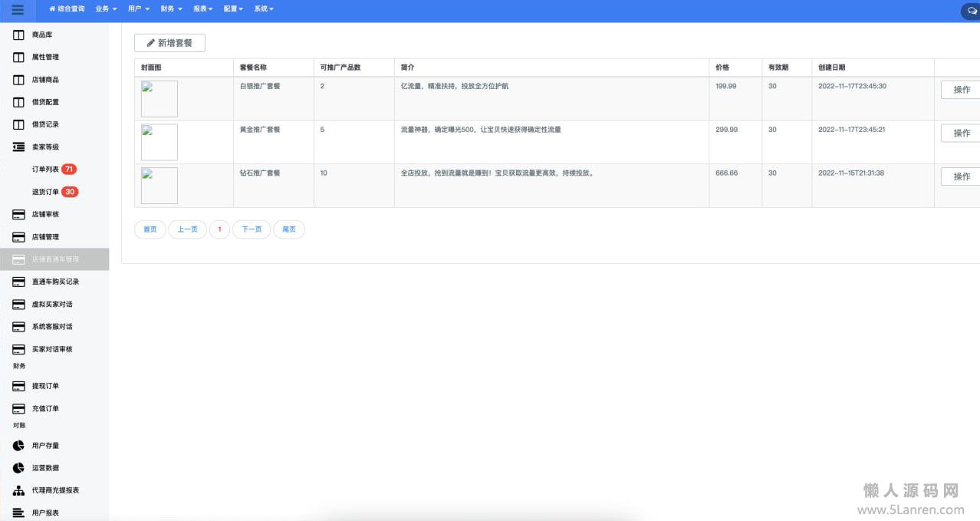
Task: Expand the 财务 dropdown menu
Action: (171, 8)
